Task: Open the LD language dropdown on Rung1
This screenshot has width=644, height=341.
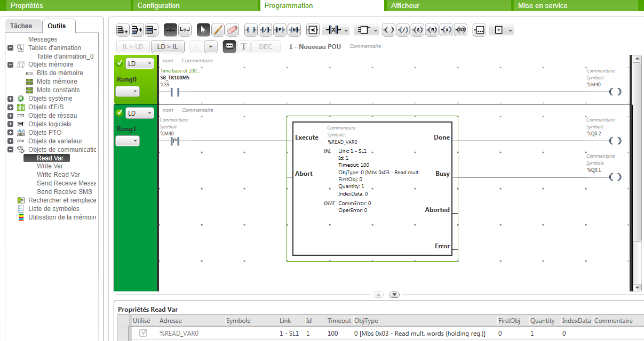Action: 140,113
